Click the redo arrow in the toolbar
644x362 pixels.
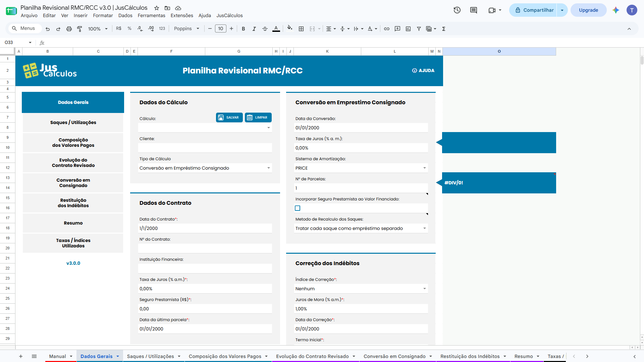[58, 29]
